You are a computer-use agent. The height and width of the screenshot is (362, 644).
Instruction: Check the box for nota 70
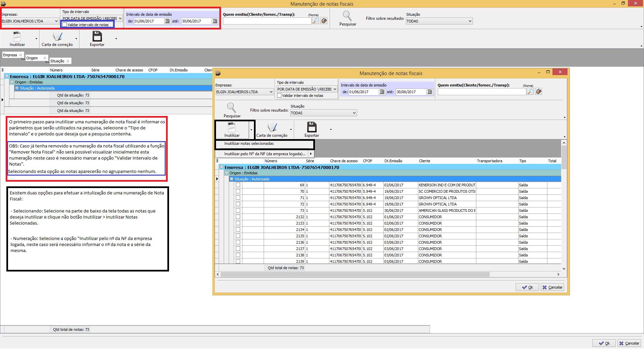(238, 191)
